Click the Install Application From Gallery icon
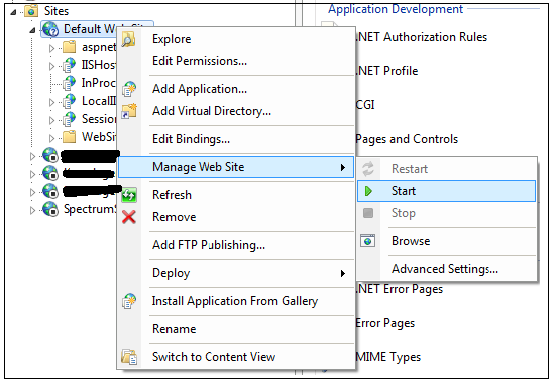The width and height of the screenshot is (558, 383). (x=129, y=301)
